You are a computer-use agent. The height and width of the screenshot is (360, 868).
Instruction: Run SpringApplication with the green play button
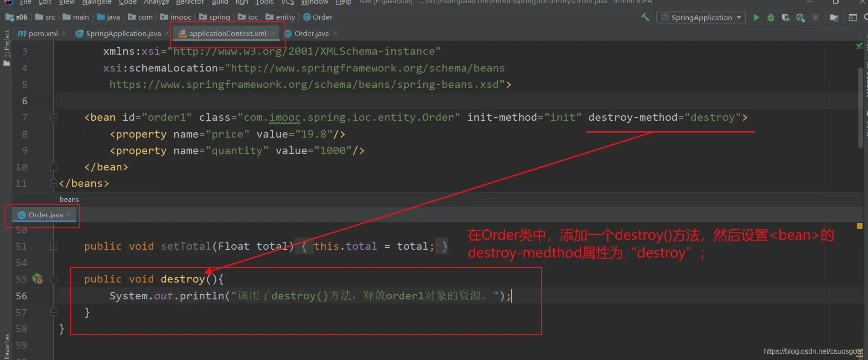point(756,17)
